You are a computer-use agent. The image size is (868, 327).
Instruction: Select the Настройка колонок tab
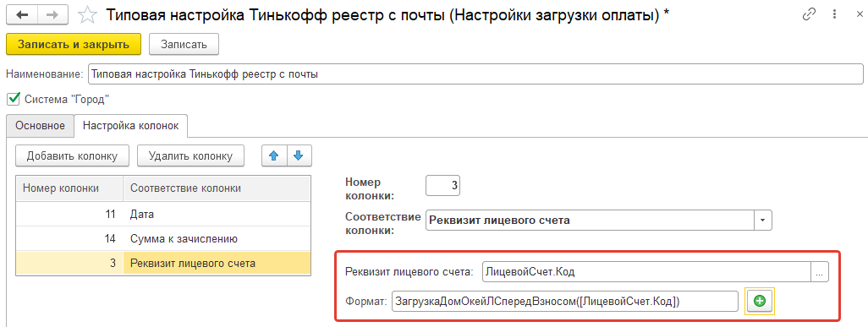point(130,126)
